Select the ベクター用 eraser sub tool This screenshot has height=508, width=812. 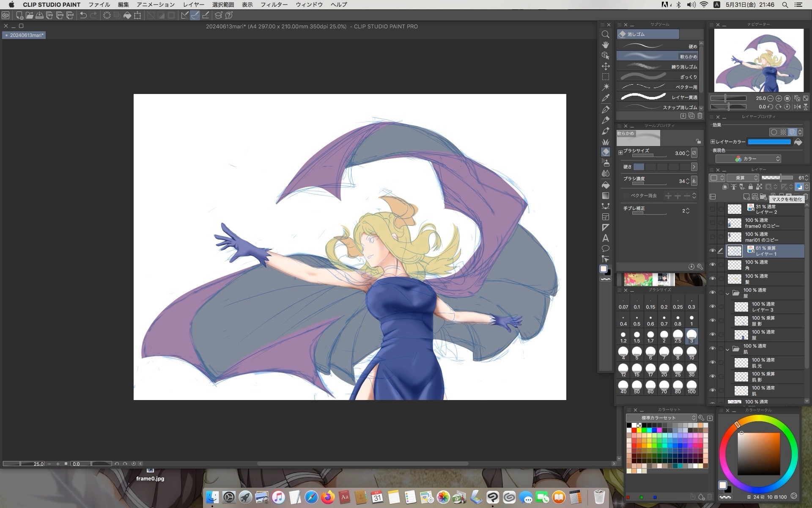point(657,87)
